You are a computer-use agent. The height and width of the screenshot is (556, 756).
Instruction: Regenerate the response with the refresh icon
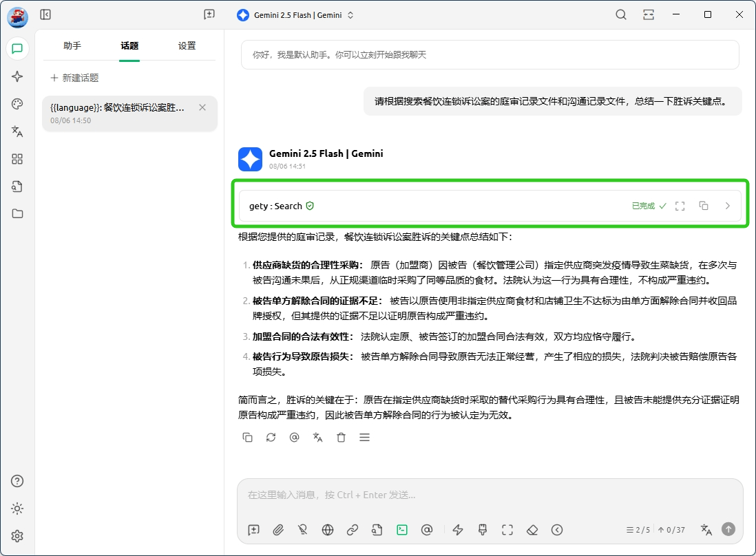(271, 437)
